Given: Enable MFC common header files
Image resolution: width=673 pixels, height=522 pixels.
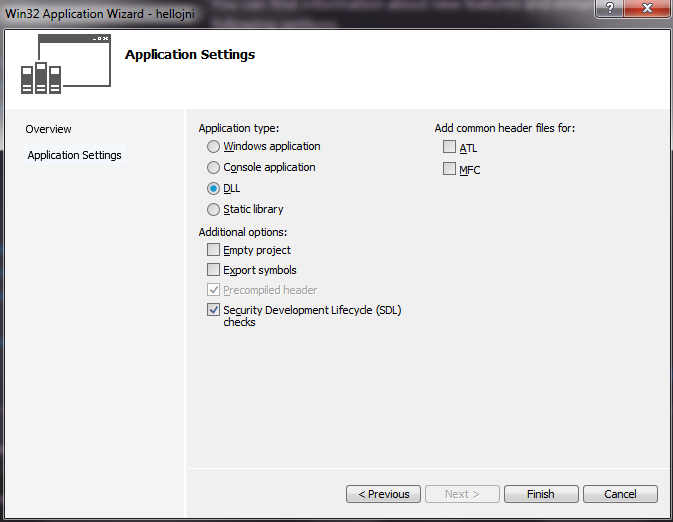Looking at the screenshot, I should 449,169.
